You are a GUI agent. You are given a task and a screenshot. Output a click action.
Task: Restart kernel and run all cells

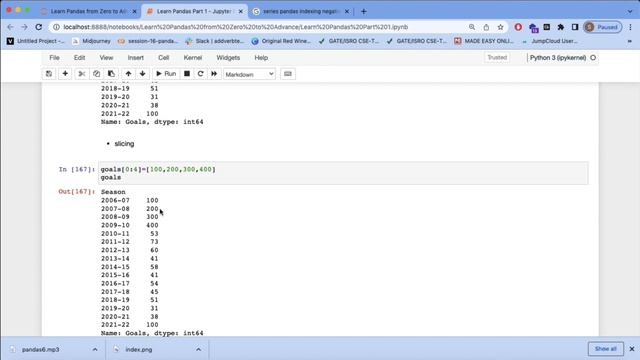(214, 74)
